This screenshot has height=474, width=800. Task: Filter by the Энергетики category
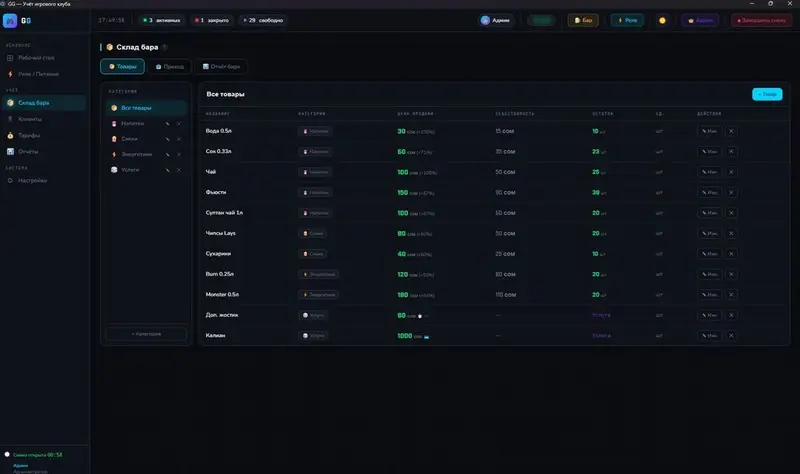pos(136,154)
